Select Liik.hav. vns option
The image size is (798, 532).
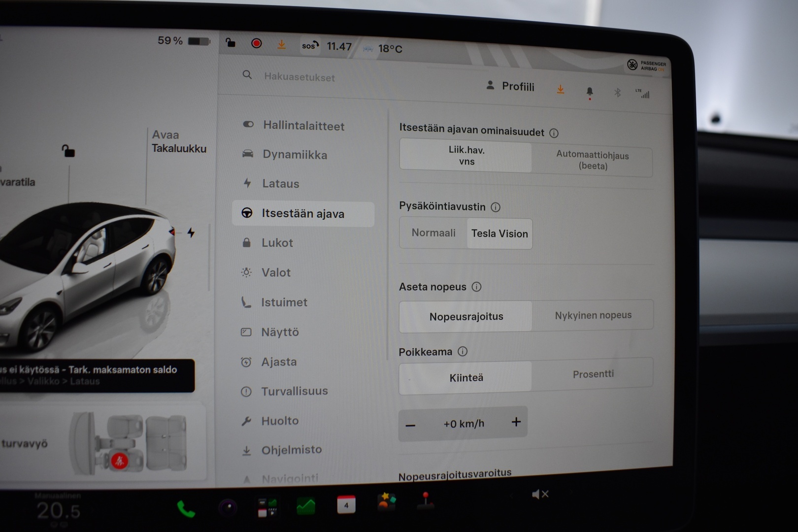pyautogui.click(x=466, y=156)
